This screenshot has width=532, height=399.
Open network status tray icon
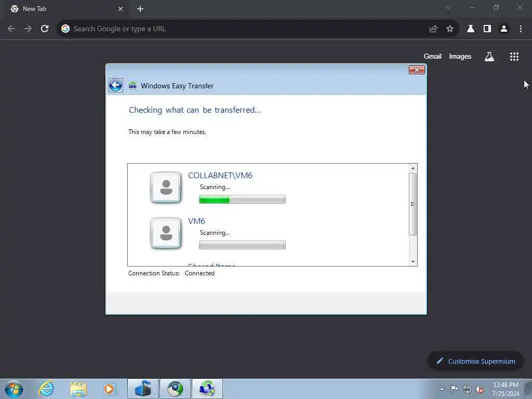(x=467, y=389)
